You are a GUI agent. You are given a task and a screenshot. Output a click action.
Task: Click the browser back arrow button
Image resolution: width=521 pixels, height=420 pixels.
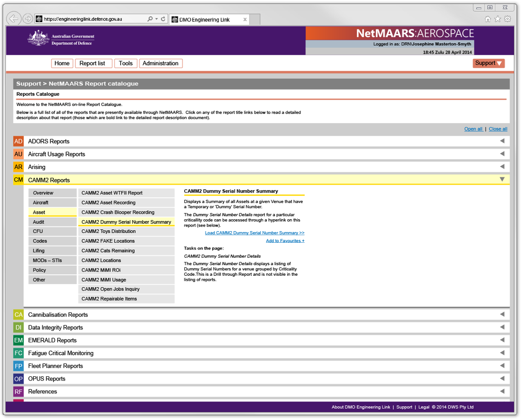click(14, 18)
